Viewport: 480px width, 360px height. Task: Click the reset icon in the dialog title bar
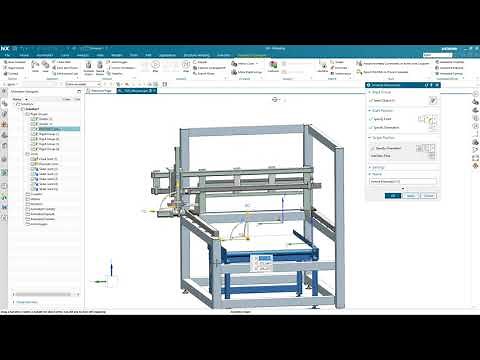click(x=426, y=85)
